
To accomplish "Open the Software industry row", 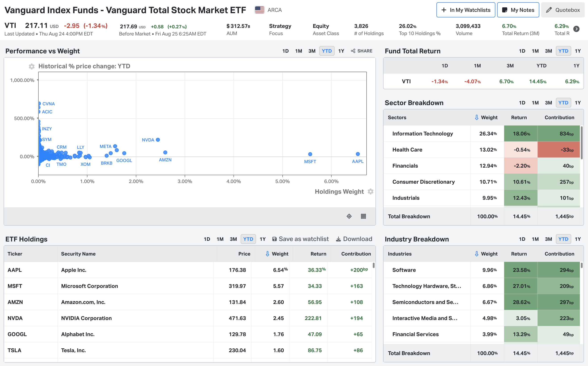I will 482,270.
